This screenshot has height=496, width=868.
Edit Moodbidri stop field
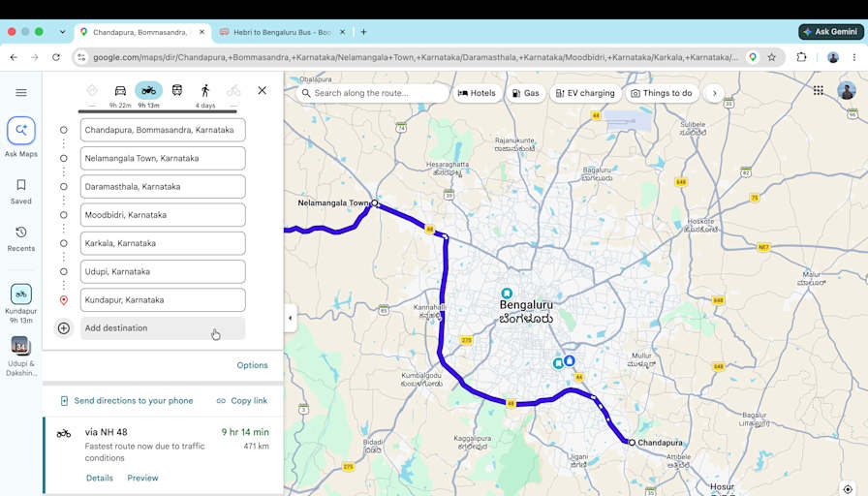point(163,215)
